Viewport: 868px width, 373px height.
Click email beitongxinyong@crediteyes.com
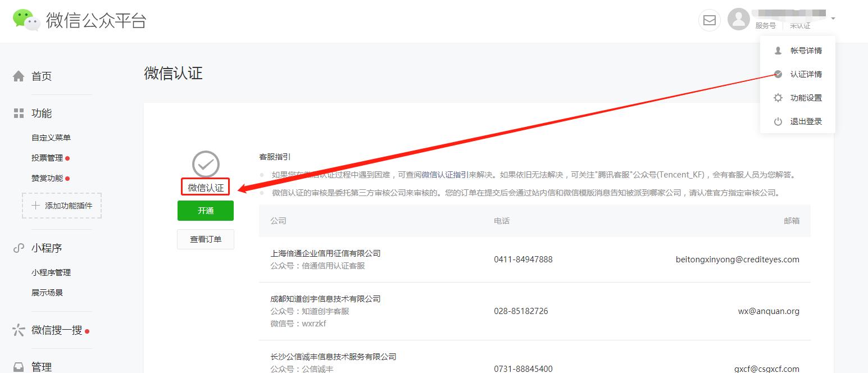738,260
